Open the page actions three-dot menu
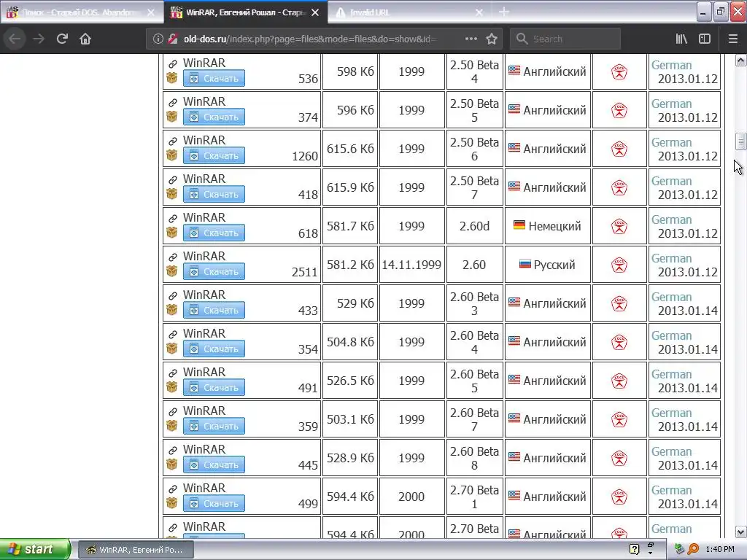Screen dimensions: 747x560 point(471,39)
